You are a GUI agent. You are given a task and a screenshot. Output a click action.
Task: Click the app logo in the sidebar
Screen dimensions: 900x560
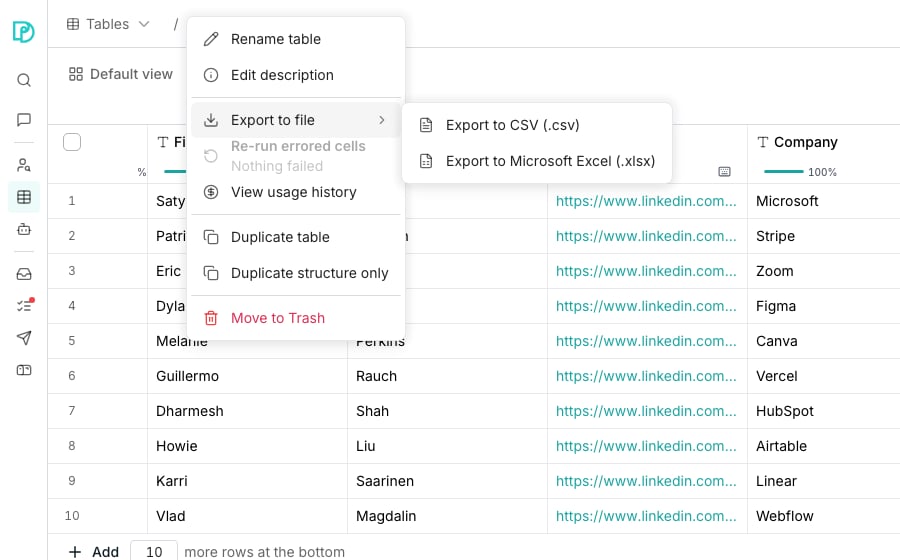tap(24, 31)
